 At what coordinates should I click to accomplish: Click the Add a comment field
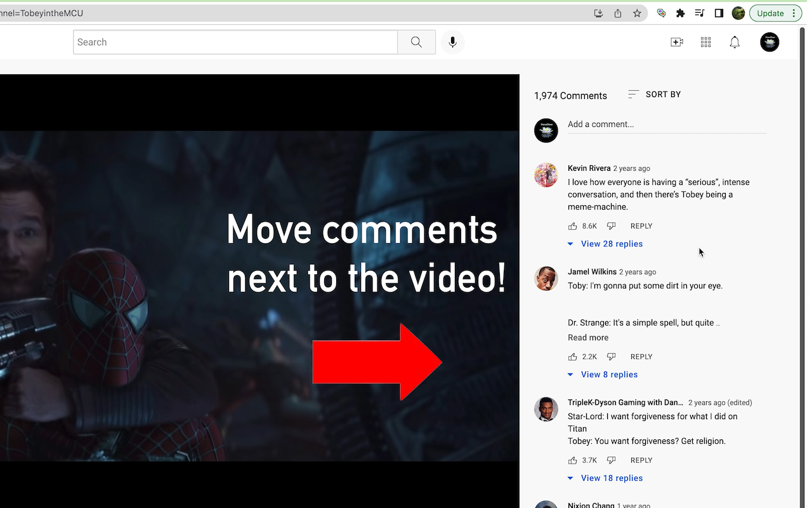pyautogui.click(x=667, y=124)
